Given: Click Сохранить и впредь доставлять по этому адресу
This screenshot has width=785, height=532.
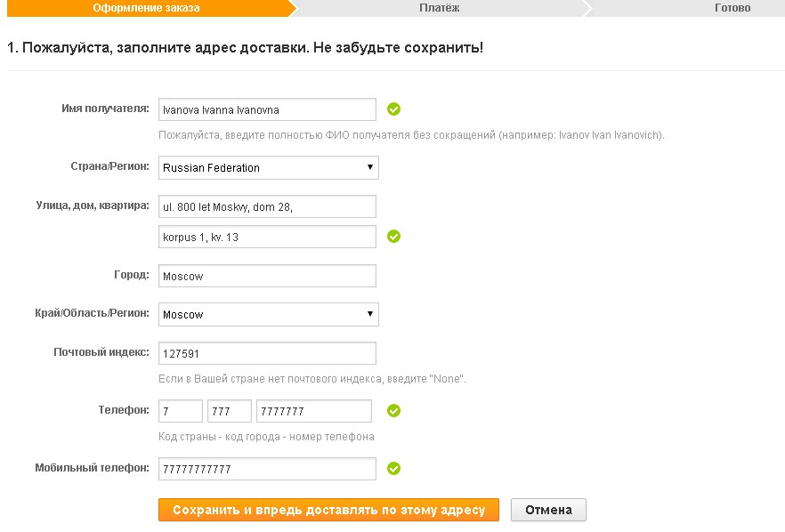Looking at the screenshot, I should [x=329, y=510].
